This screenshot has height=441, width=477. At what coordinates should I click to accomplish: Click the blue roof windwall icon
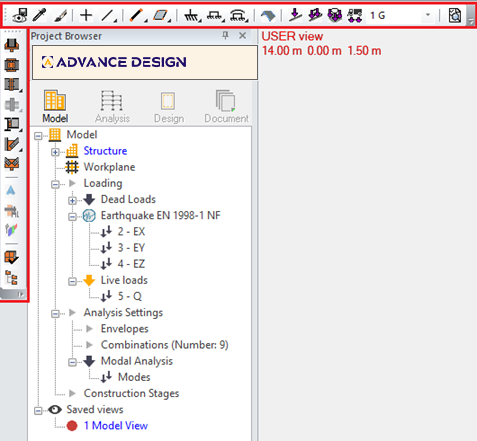pos(268,15)
